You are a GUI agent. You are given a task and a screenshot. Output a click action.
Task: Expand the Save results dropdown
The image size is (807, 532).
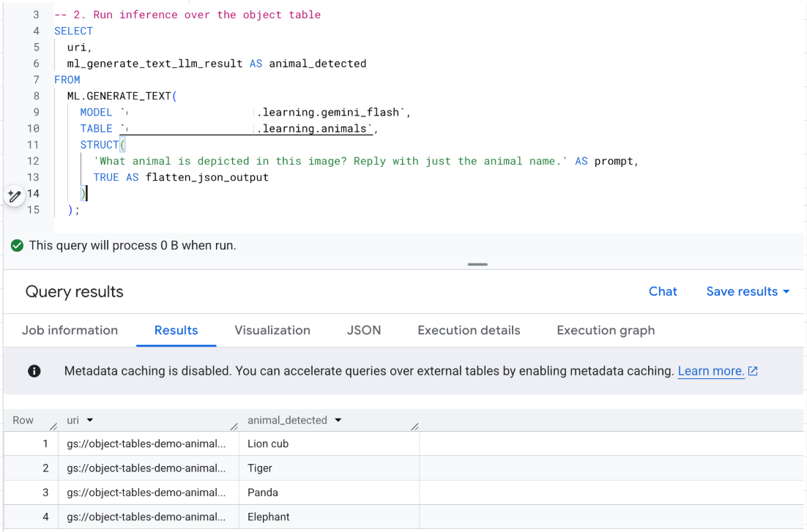pos(748,291)
